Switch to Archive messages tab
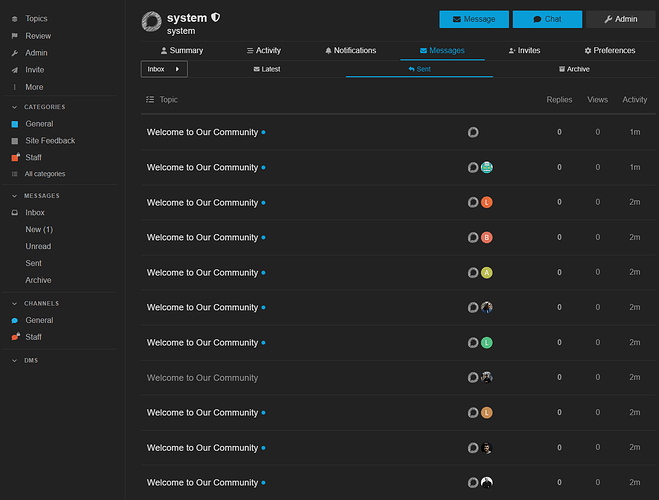The image size is (659, 500). click(x=574, y=69)
